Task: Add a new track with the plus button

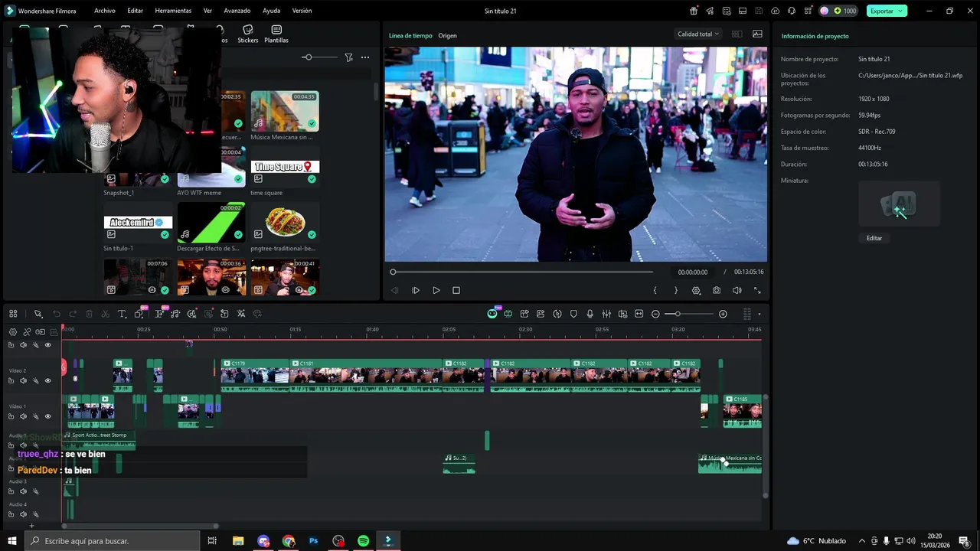Action: [31, 526]
